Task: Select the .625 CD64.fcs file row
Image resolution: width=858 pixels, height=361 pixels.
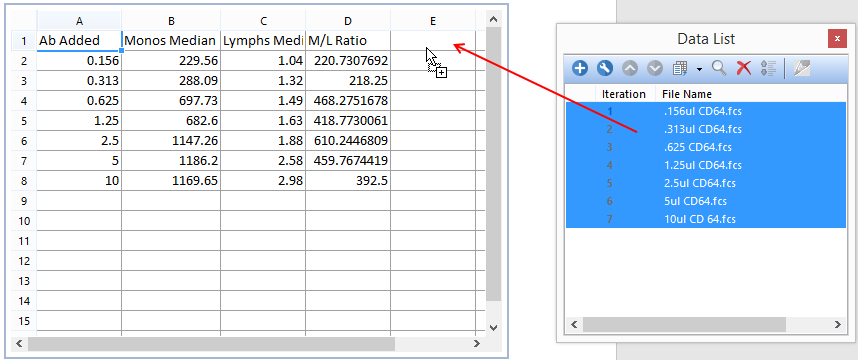Action: click(x=706, y=147)
